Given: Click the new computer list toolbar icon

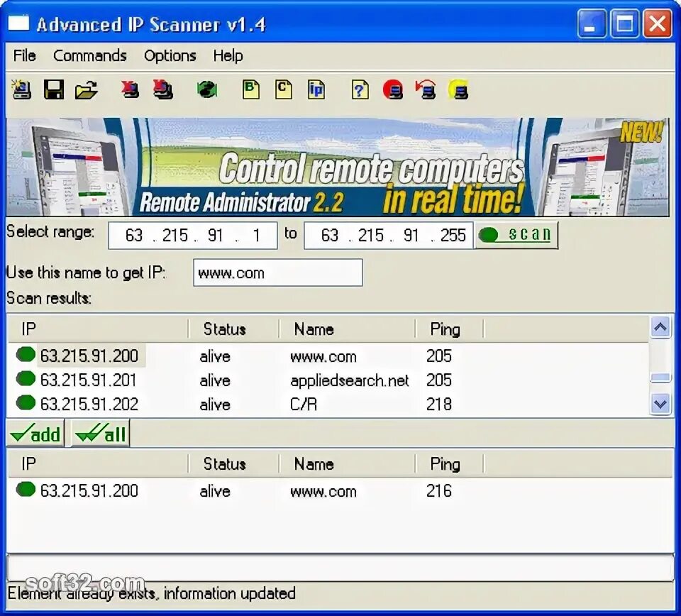Looking at the screenshot, I should 21,89.
